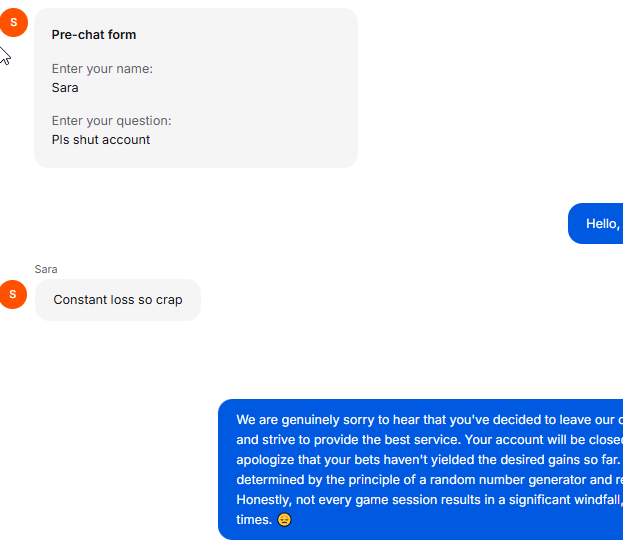Click Sara's avatar beside the pre-chat form
Viewport: 623px width, 542px height.
[x=13, y=22]
